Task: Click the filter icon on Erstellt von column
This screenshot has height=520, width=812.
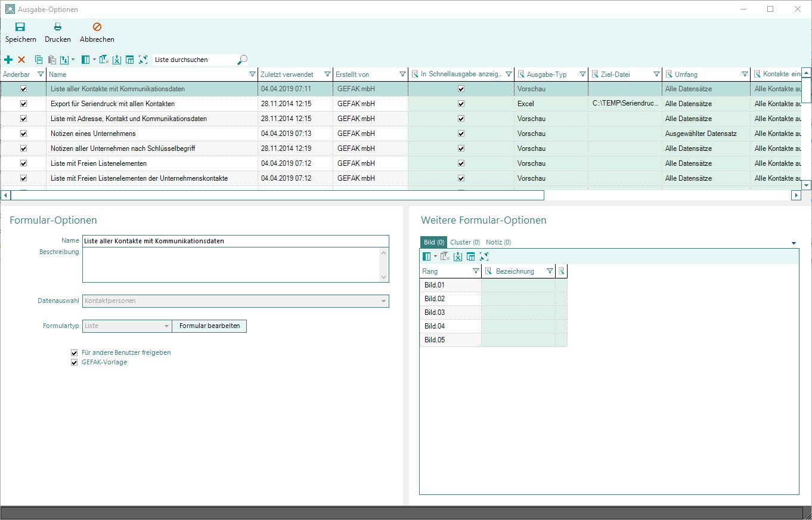Action: pos(402,75)
